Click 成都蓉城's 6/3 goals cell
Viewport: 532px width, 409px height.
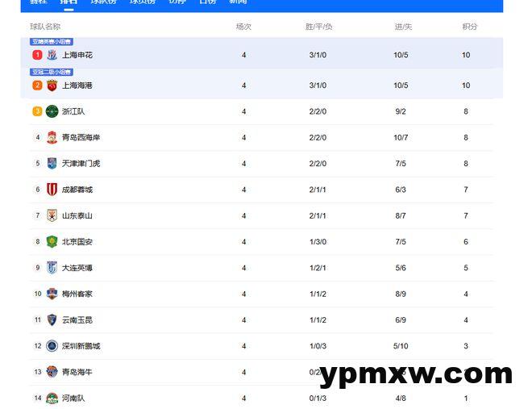point(401,190)
